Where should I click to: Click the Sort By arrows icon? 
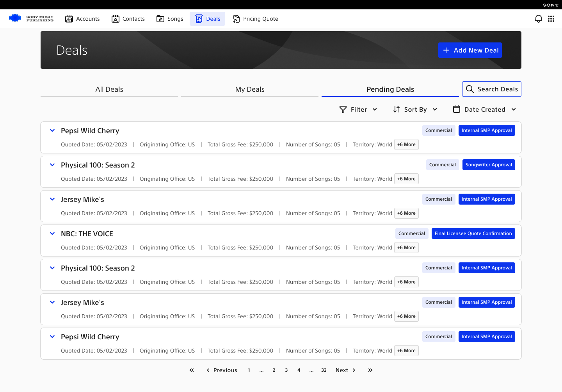click(x=397, y=109)
